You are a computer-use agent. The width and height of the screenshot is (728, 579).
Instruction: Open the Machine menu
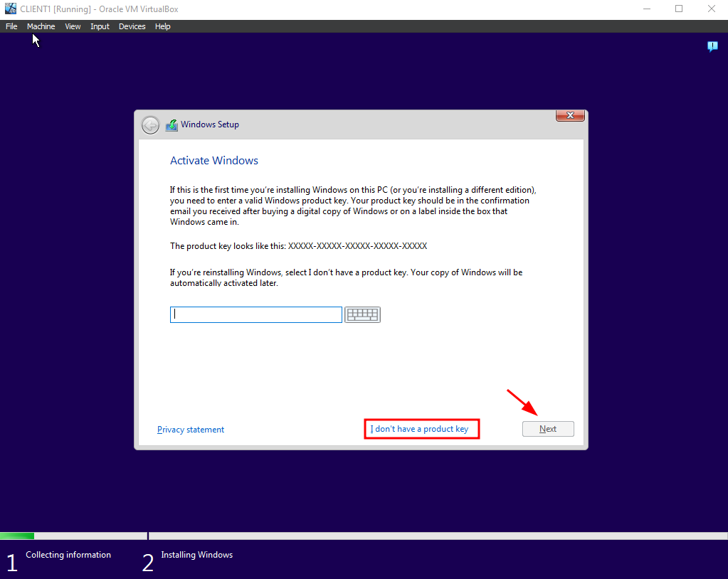[x=41, y=26]
